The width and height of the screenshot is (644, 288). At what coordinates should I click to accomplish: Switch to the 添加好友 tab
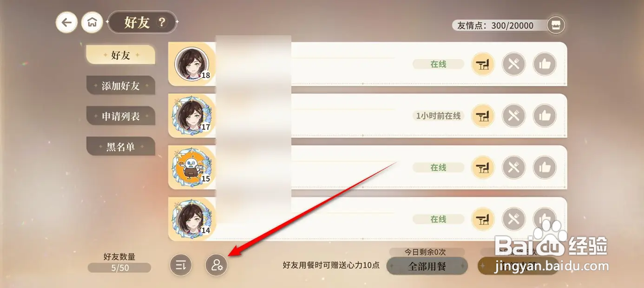(120, 85)
